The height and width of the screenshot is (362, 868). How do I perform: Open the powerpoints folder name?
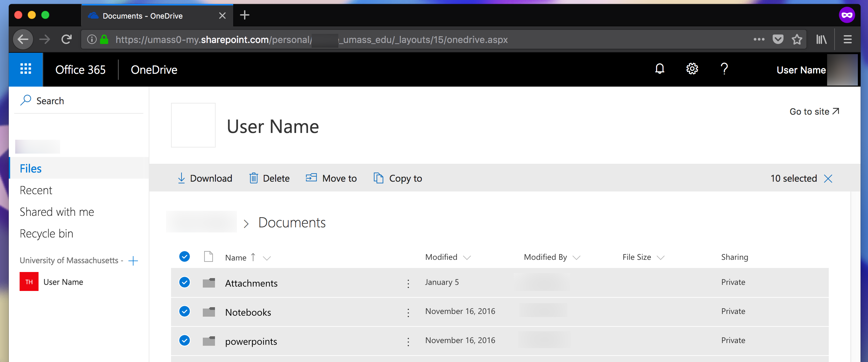point(251,341)
